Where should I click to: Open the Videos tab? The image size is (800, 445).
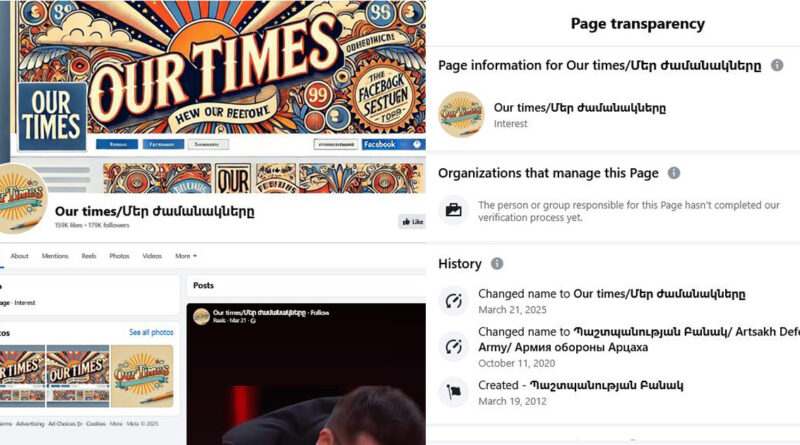(x=152, y=256)
